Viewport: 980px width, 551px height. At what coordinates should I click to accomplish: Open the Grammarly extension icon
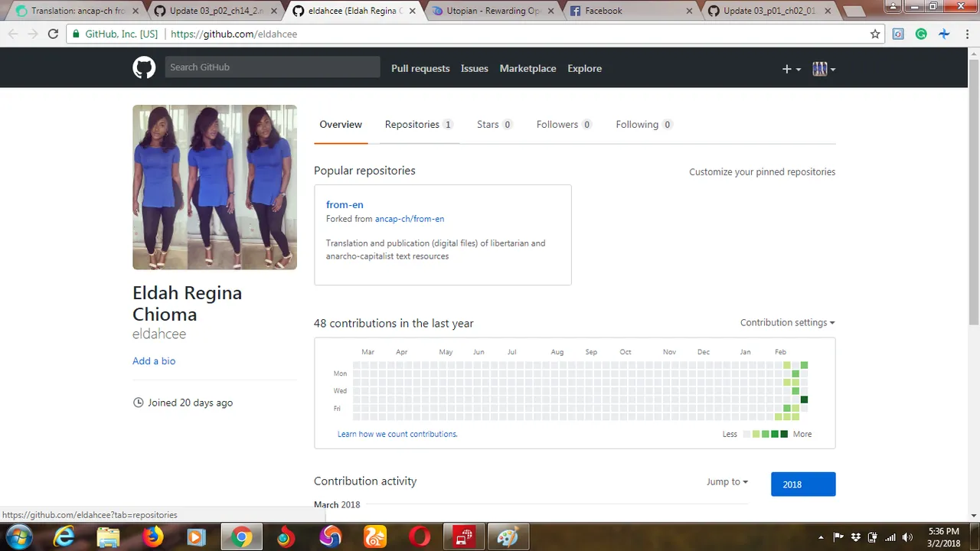tap(921, 34)
